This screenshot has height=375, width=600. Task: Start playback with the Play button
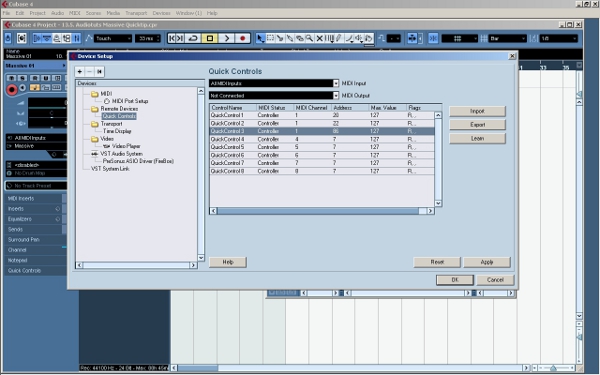point(227,38)
